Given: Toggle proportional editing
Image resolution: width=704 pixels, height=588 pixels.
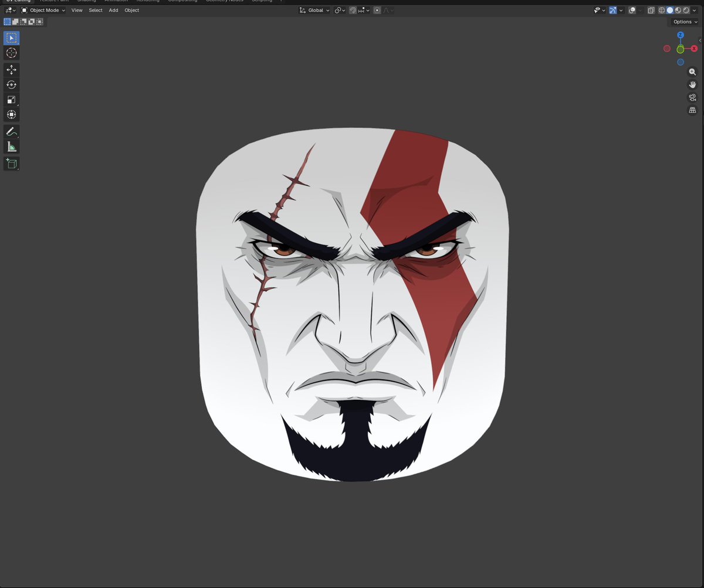Looking at the screenshot, I should 377,11.
